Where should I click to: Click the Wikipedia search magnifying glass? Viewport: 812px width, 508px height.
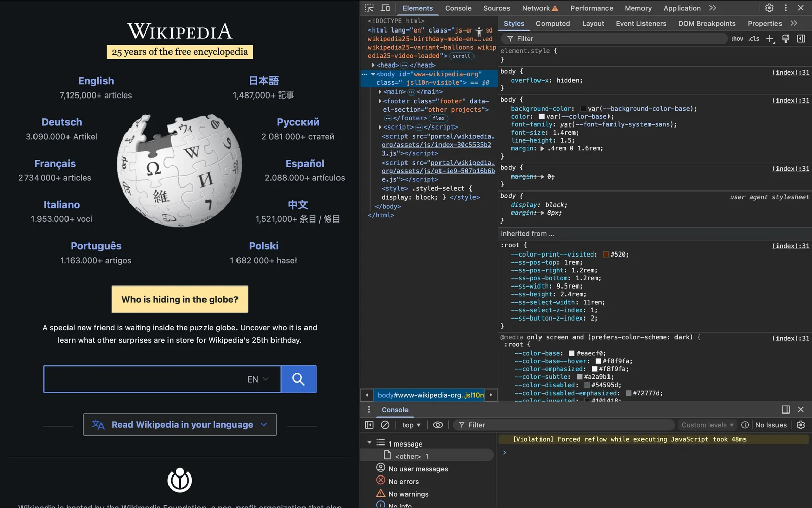[298, 379]
